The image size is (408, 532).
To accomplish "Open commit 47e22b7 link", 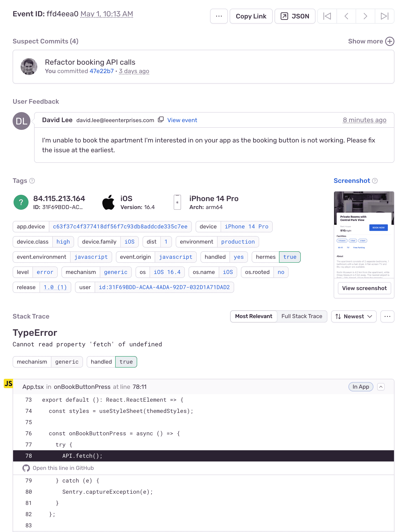I will (101, 71).
